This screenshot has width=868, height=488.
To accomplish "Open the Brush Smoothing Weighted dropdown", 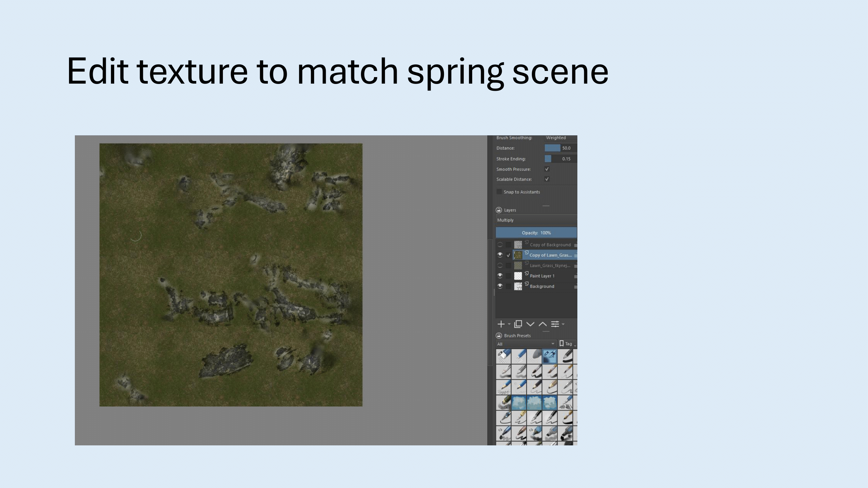I will [561, 138].
